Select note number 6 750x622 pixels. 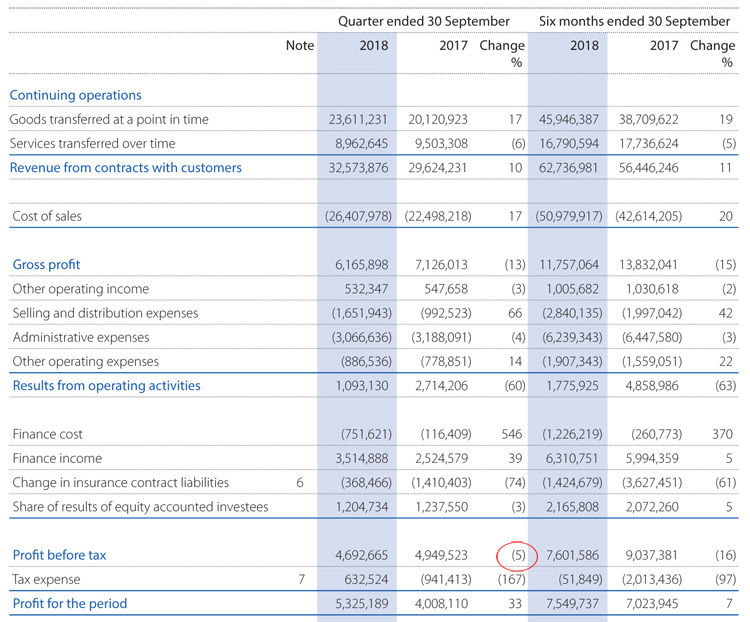(300, 482)
